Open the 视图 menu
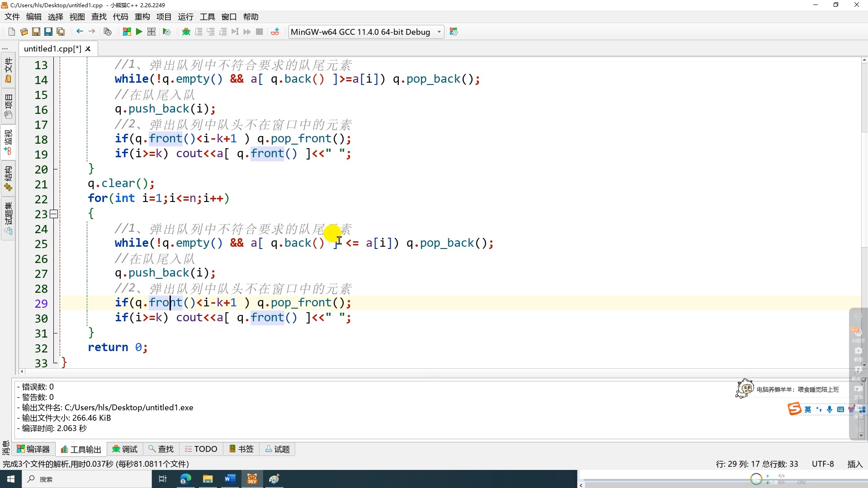868x488 pixels. 77,17
